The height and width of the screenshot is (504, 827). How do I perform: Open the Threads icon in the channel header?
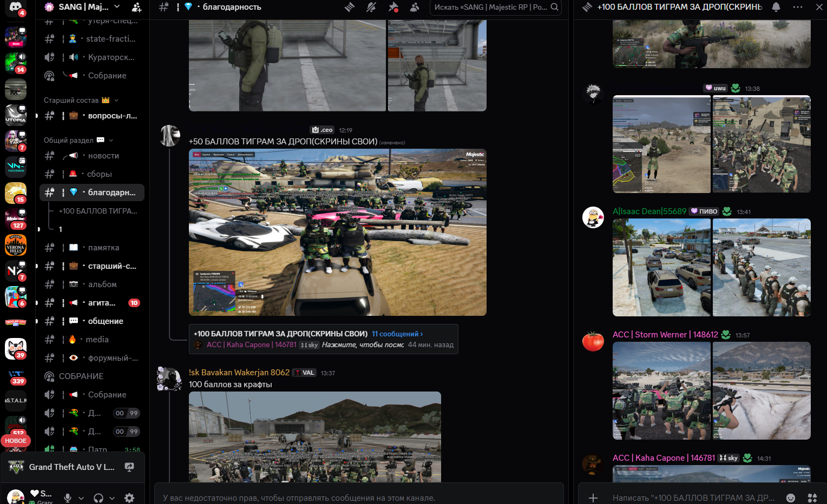350,7
